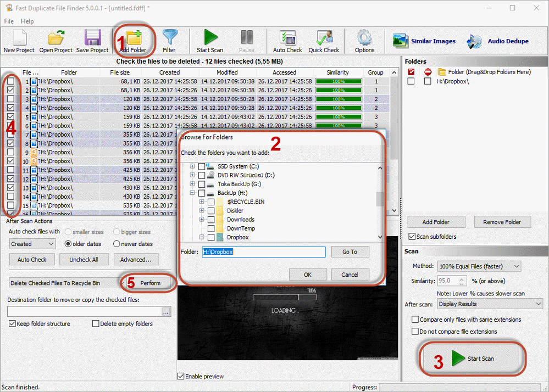Open the Filter funnel icon

click(x=170, y=37)
